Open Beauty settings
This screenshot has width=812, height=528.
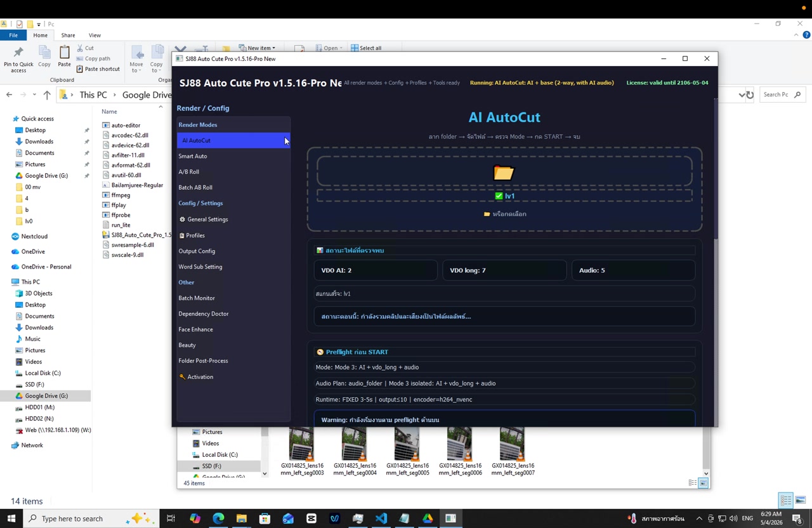233,345
